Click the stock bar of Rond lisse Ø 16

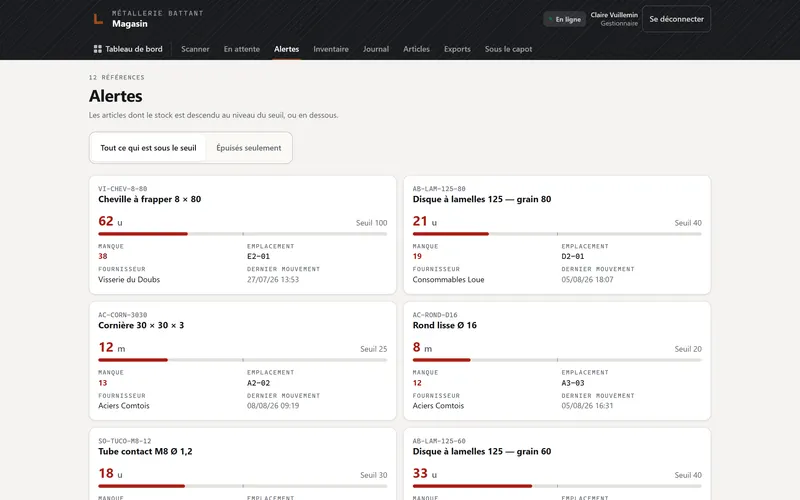tap(557, 360)
